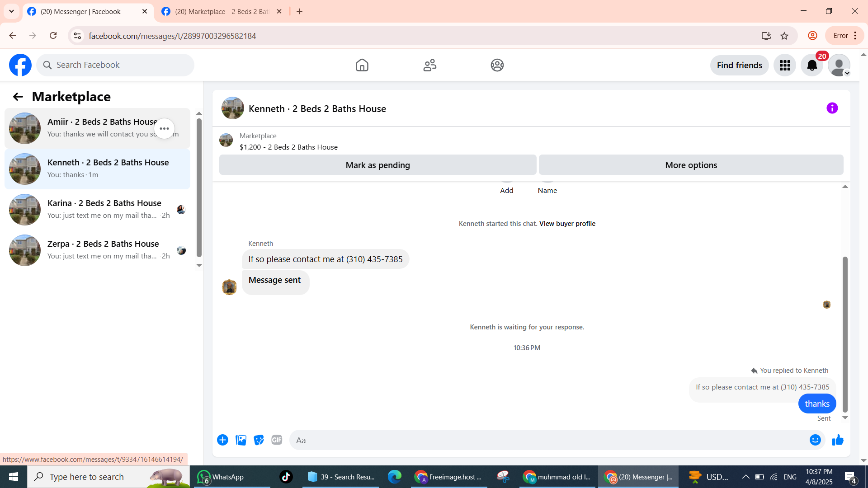Image resolution: width=868 pixels, height=488 pixels.
Task: Attach a photo file icon
Action: [x=241, y=440]
